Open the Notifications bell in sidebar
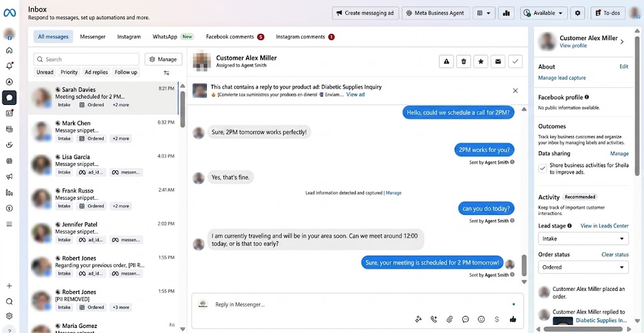 [9, 66]
